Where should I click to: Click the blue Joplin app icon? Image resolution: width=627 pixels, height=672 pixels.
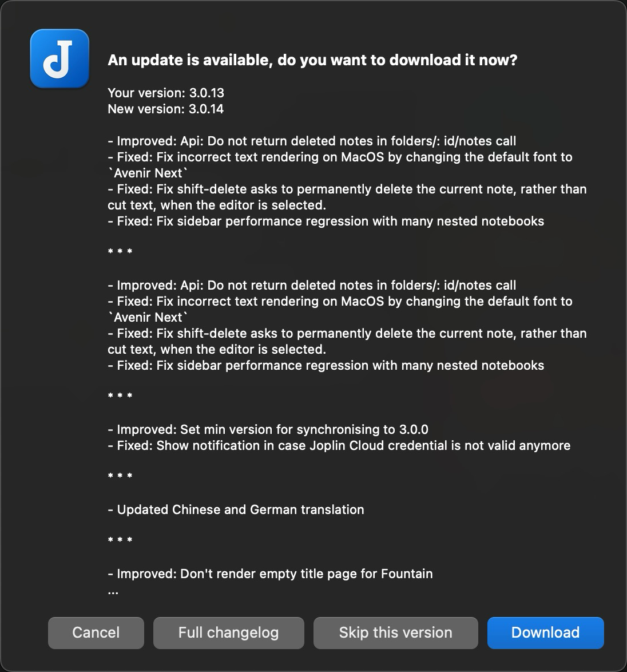[x=59, y=59]
